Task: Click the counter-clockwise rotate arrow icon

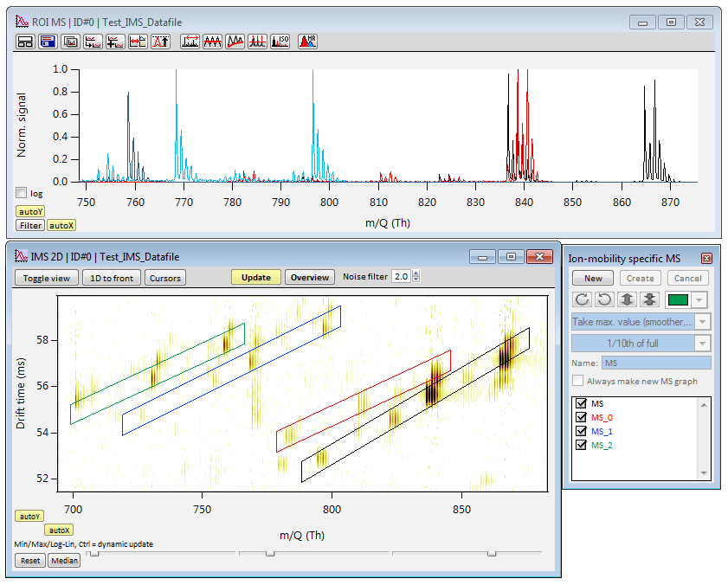Action: pyautogui.click(x=604, y=299)
